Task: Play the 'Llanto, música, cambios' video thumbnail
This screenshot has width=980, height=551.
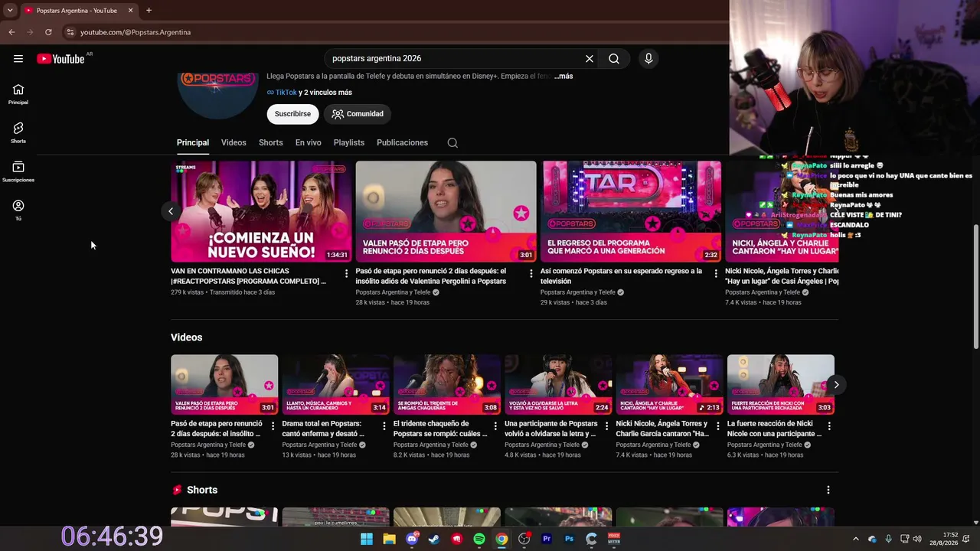Action: [335, 384]
